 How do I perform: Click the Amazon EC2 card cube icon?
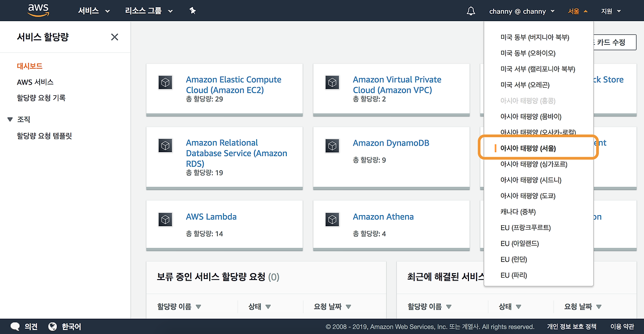click(166, 82)
